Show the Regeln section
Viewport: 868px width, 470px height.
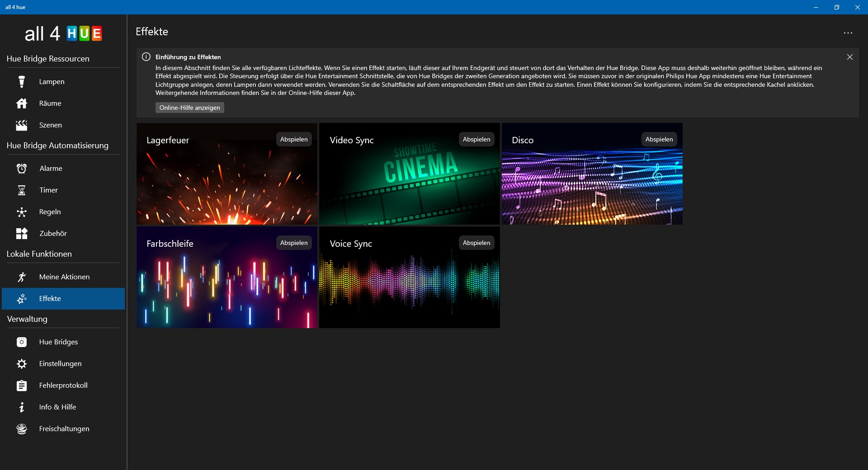pos(63,212)
